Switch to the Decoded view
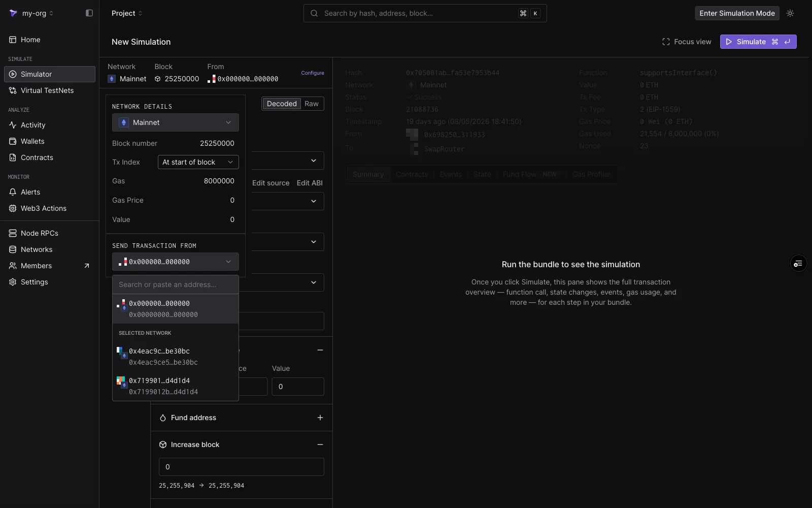The width and height of the screenshot is (812, 508). click(x=282, y=104)
